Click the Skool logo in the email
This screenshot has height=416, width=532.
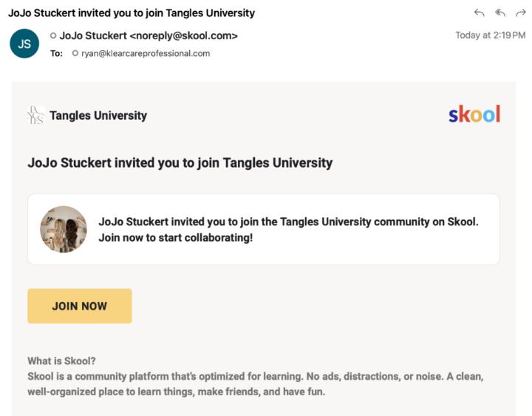pyautogui.click(x=474, y=114)
